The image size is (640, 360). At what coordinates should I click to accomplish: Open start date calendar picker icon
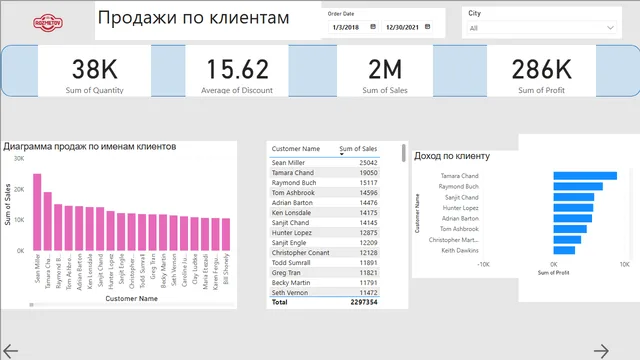click(x=373, y=27)
